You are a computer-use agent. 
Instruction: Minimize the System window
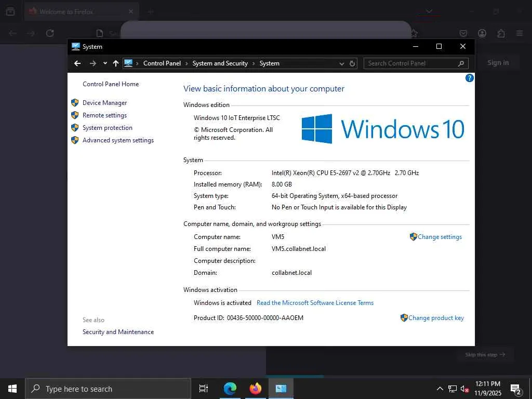pyautogui.click(x=416, y=46)
